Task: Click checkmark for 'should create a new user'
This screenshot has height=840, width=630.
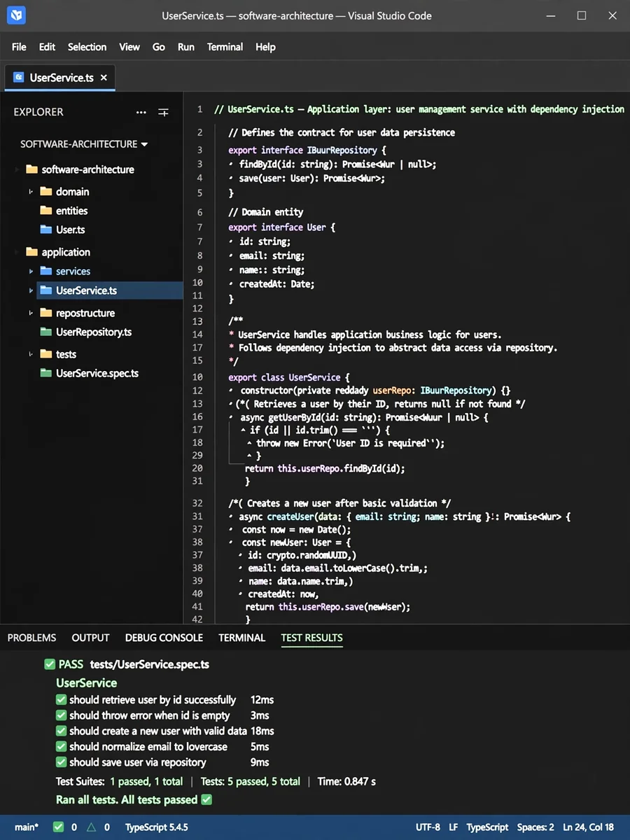Action: click(x=62, y=731)
